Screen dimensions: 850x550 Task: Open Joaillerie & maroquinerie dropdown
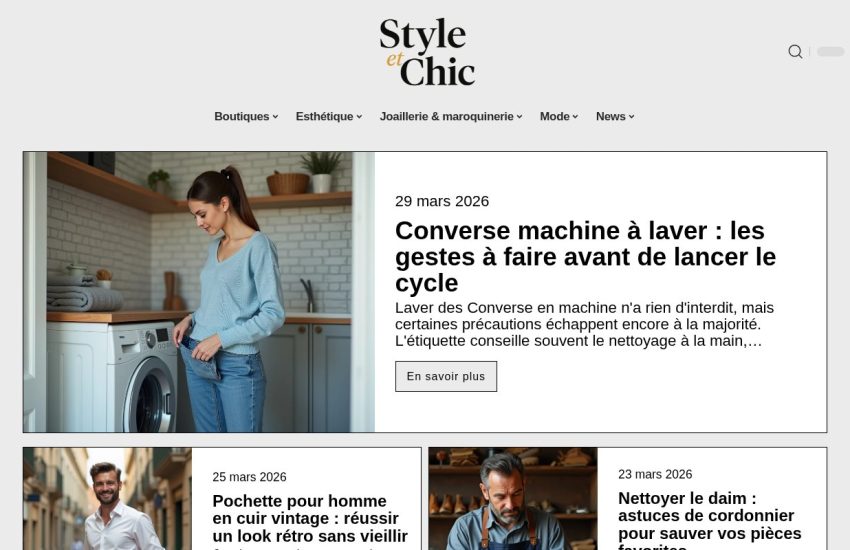[451, 117]
